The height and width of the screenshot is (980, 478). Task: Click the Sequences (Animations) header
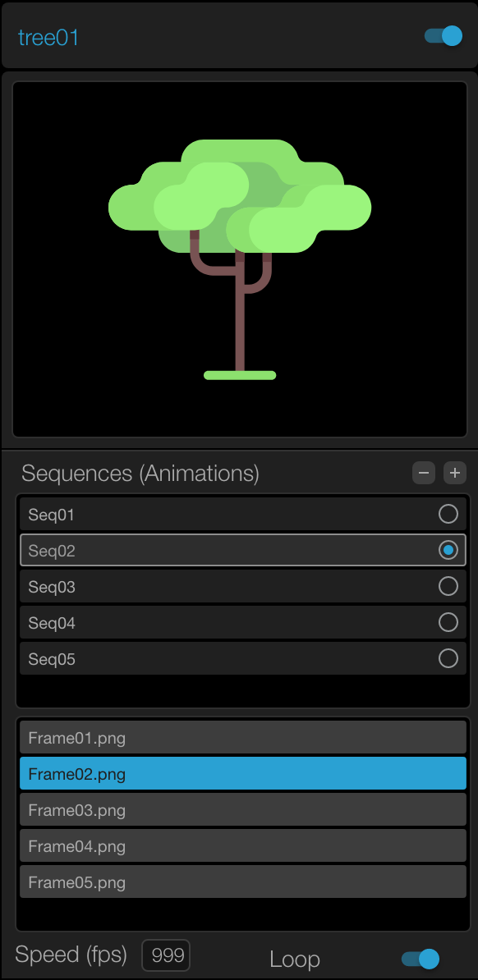click(x=140, y=474)
